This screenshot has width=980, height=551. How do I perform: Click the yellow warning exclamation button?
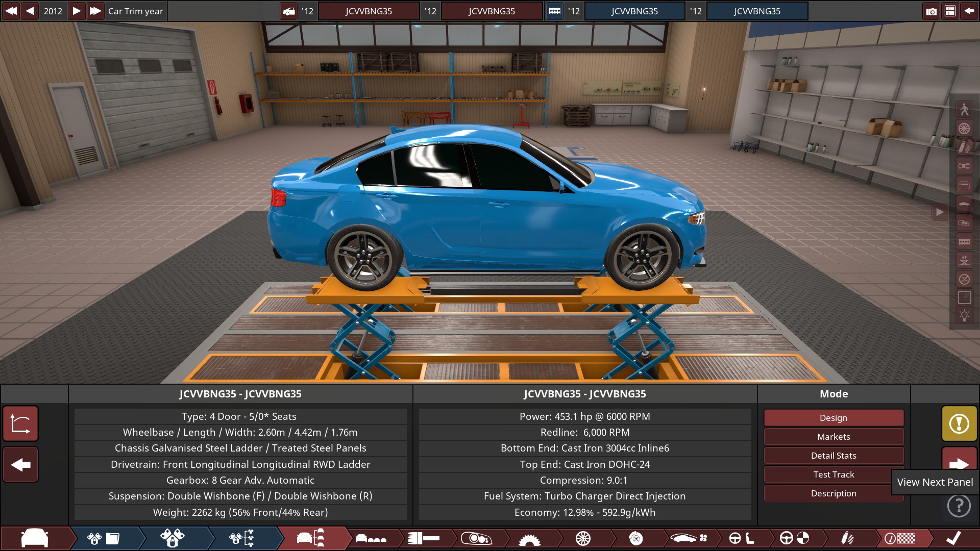(959, 423)
